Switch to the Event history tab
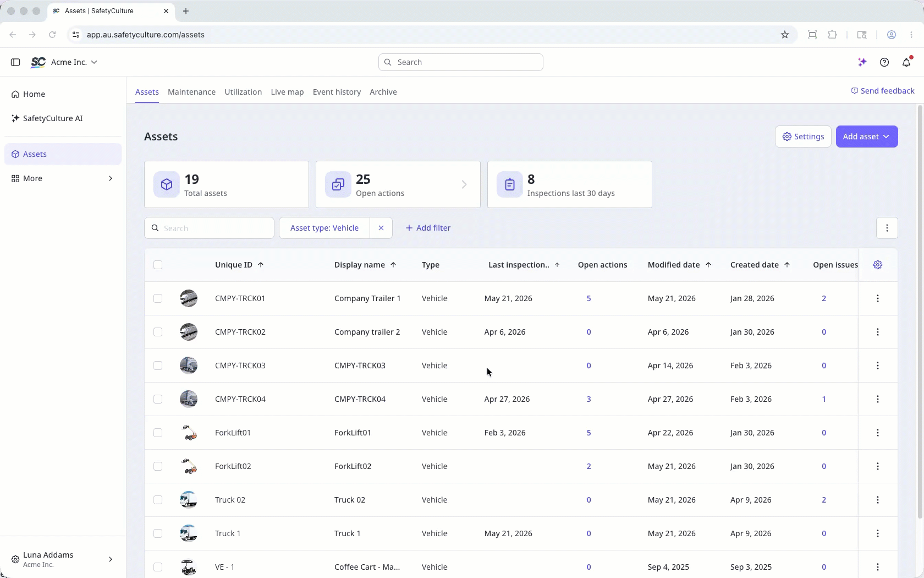Image resolution: width=924 pixels, height=578 pixels. pyautogui.click(x=337, y=92)
